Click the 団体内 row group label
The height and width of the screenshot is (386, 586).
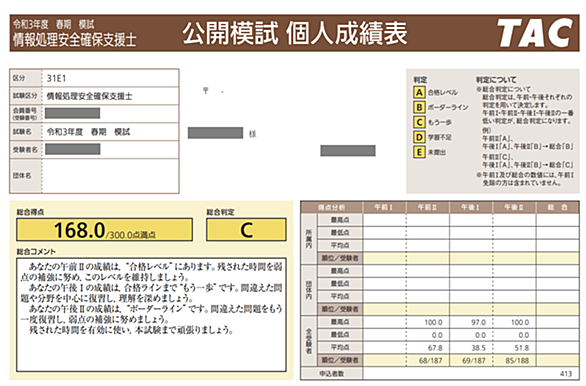point(309,290)
